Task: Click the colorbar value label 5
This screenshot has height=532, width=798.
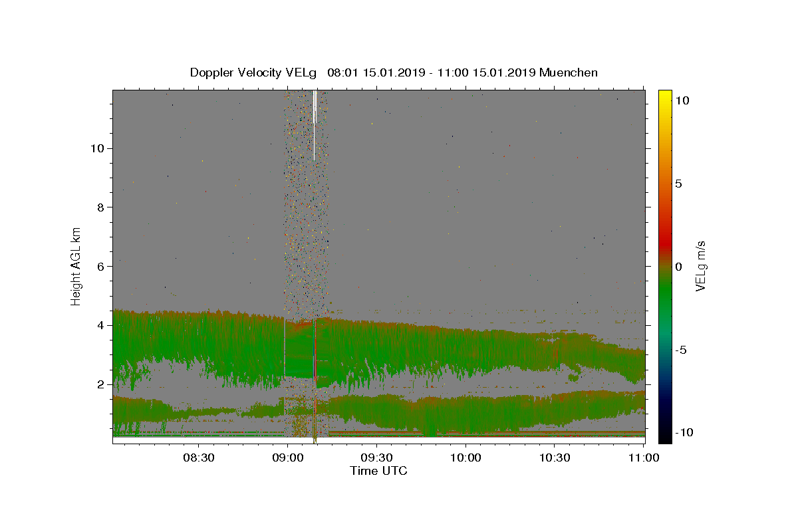Action: point(679,184)
